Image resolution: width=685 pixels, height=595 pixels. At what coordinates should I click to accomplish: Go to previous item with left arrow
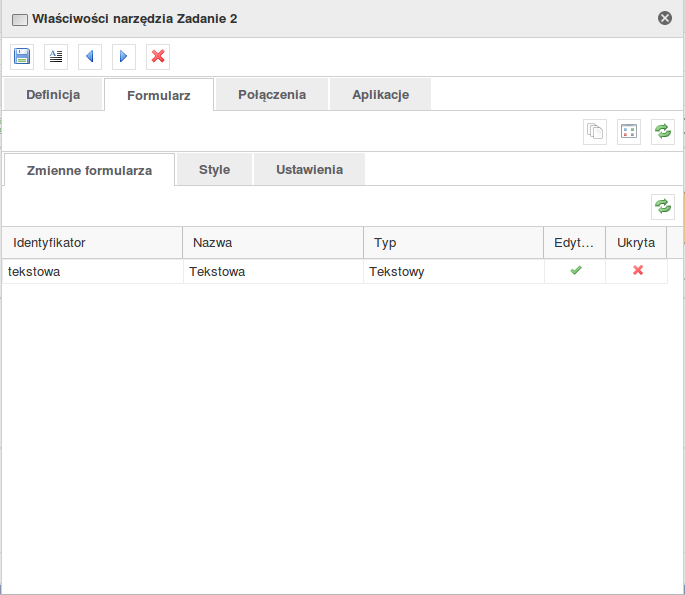point(90,57)
